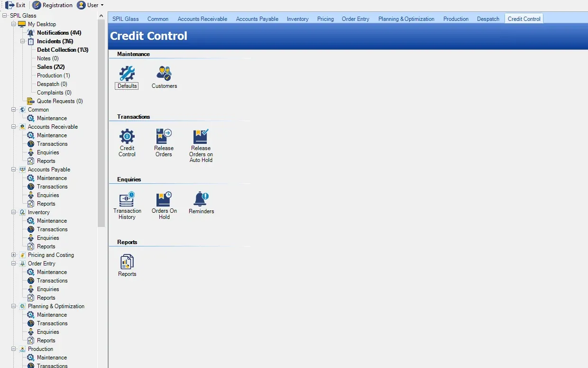Open Quote Requests (0) tree item
The height and width of the screenshot is (368, 588).
pos(60,101)
